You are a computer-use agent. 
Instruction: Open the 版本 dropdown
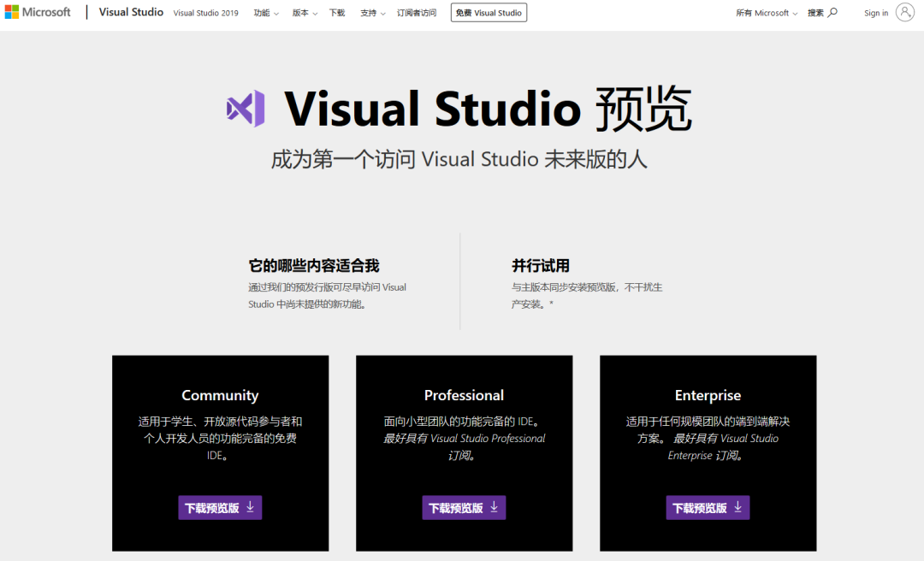pyautogui.click(x=304, y=12)
